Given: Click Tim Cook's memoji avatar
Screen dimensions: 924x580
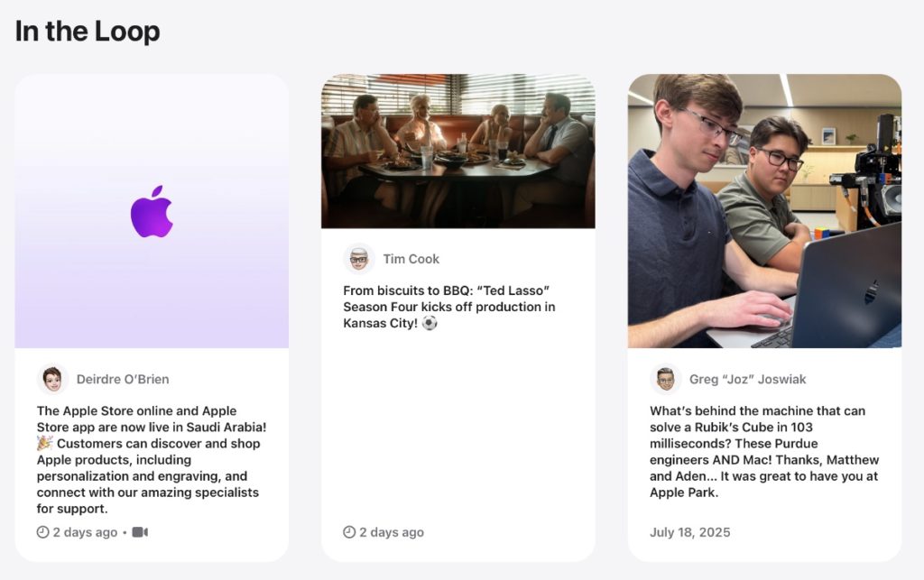Looking at the screenshot, I should 359,259.
